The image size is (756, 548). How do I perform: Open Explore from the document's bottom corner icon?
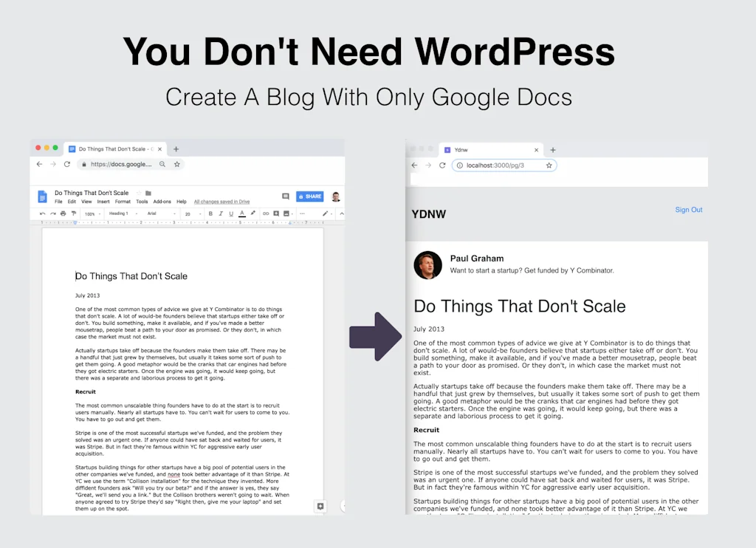[x=320, y=506]
